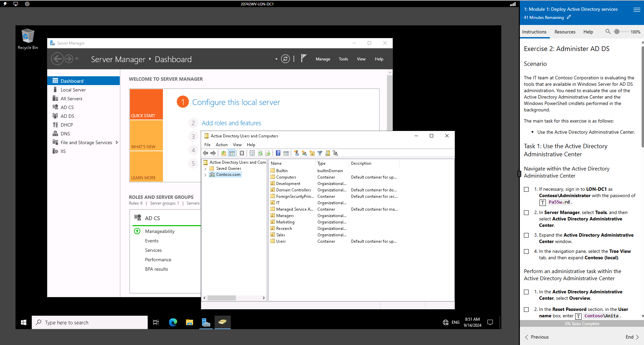Screen dimensions: 644x345
Task: Switch to the Instructions tab
Action: [534, 32]
